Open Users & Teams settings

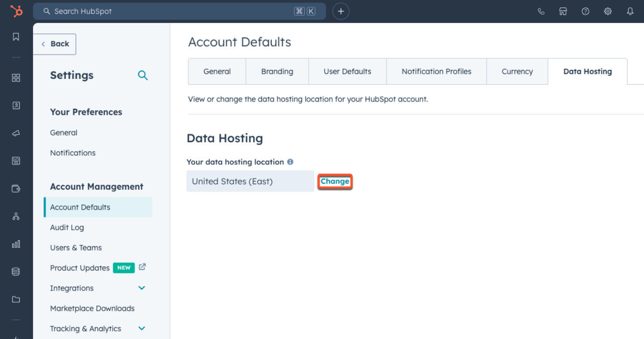coord(76,248)
